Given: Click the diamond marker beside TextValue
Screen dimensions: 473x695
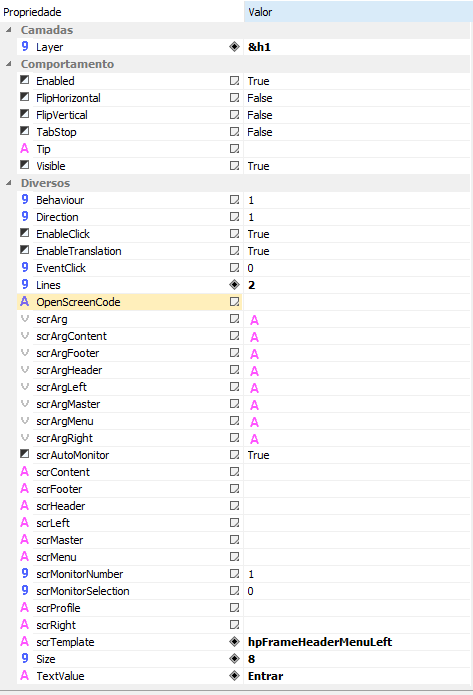Looking at the screenshot, I should [234, 675].
